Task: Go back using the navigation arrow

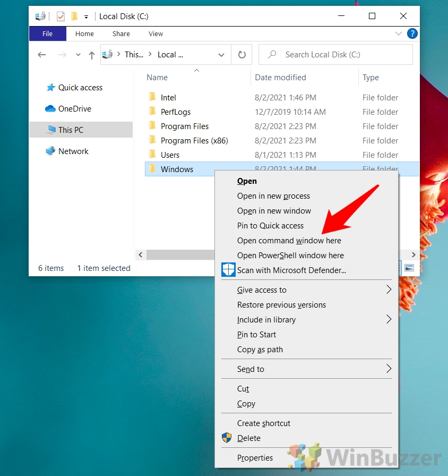Action: pyautogui.click(x=42, y=54)
